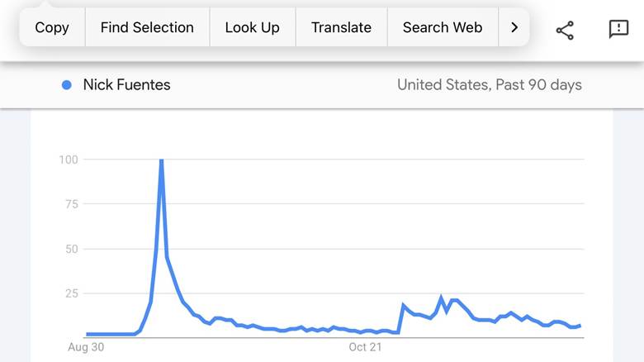Click the chart peak at 100
The width and height of the screenshot is (644, 362).
click(161, 160)
